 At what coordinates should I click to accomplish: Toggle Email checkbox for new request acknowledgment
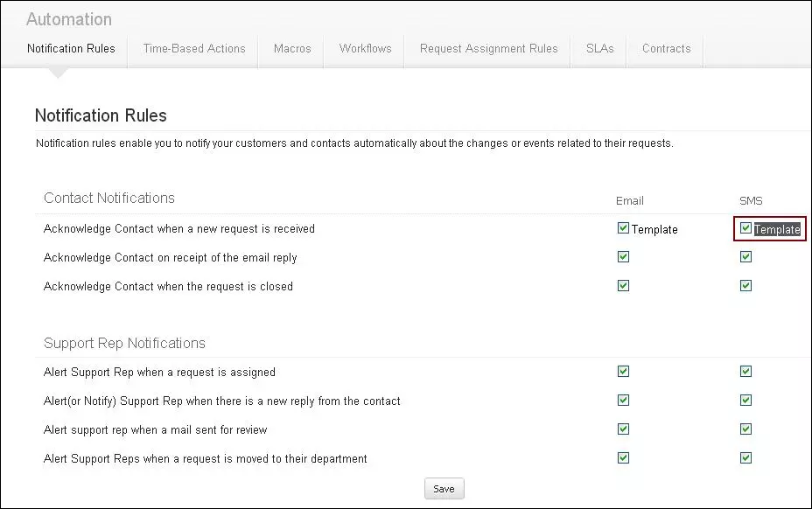point(623,228)
